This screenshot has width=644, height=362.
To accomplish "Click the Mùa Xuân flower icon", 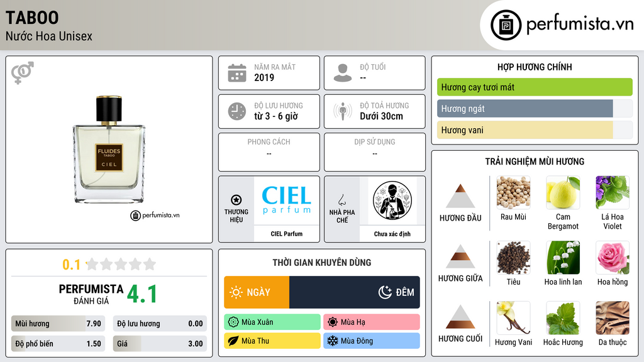I will coord(233,322).
